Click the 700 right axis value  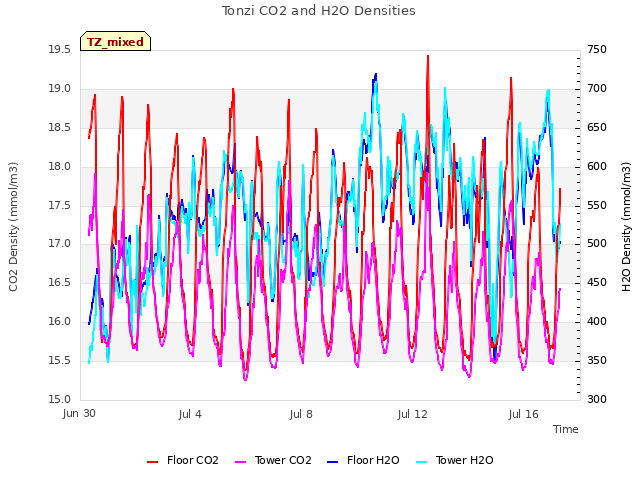click(x=597, y=89)
